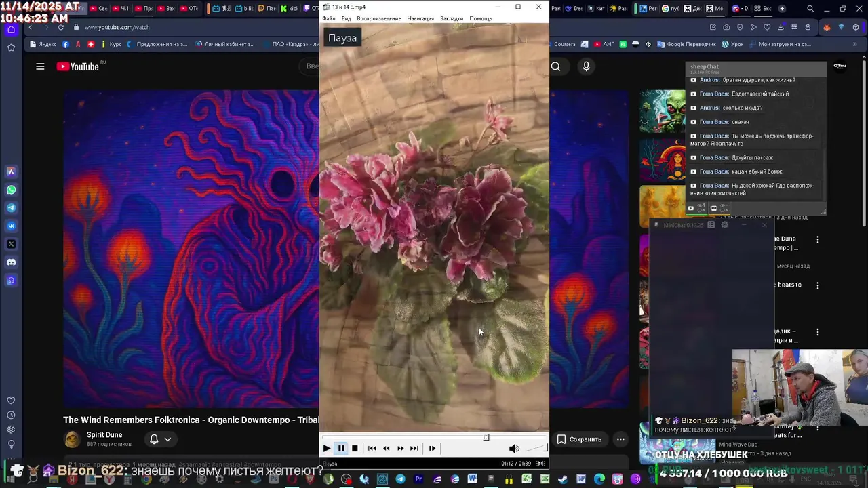Viewport: 868px width, 488px height.
Task: Click the heart favorites icon in toolbar
Action: click(x=767, y=27)
